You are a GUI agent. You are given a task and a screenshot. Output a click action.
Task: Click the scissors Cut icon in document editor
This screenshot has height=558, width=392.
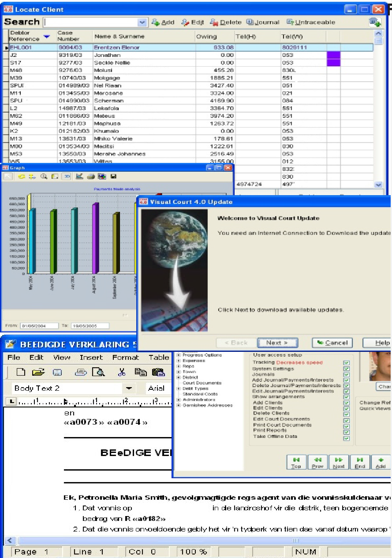point(123,372)
